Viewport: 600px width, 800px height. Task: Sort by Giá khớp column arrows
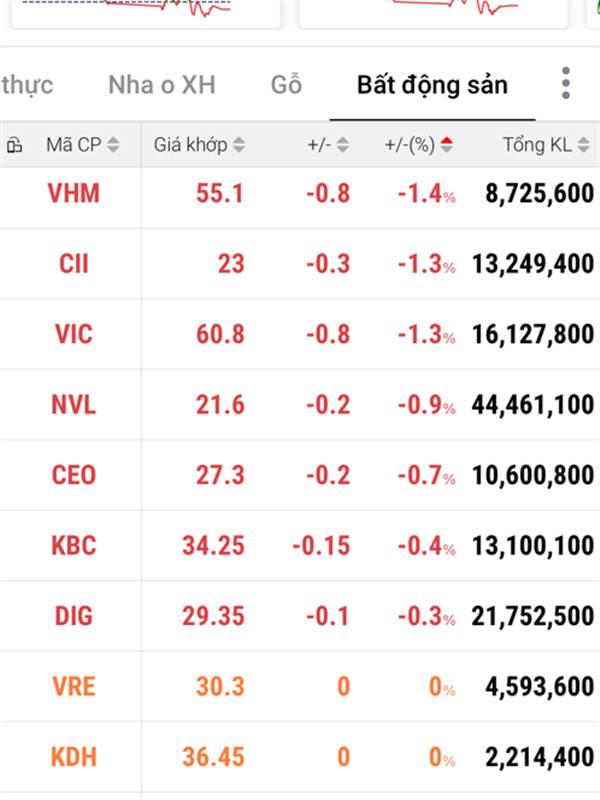point(239,146)
